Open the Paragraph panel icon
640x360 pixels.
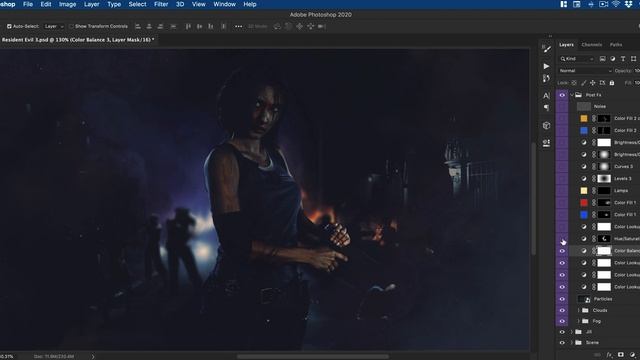(547, 108)
